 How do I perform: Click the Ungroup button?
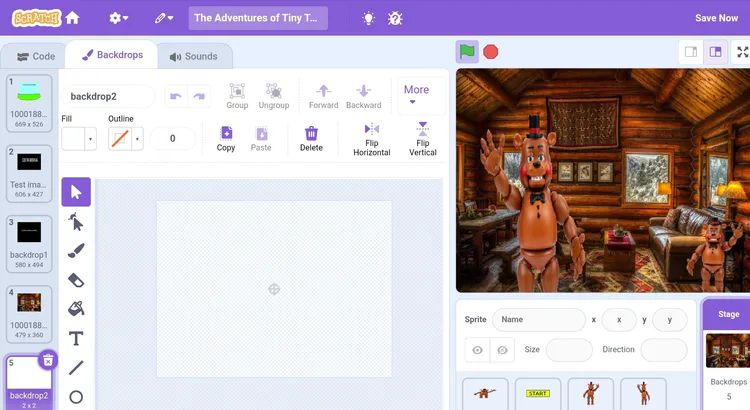coord(274,96)
